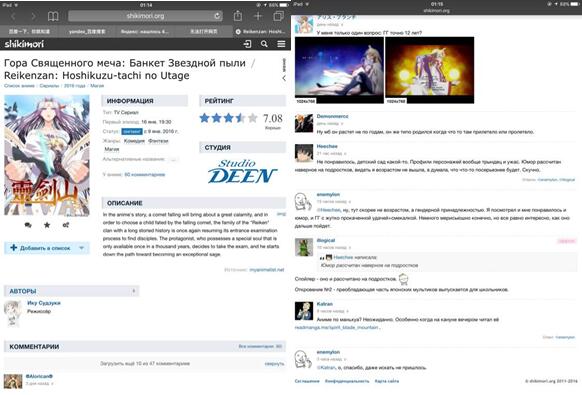Open the myanimelist.net source link
Image resolution: width=582 pixels, height=395 pixels.
267,270
